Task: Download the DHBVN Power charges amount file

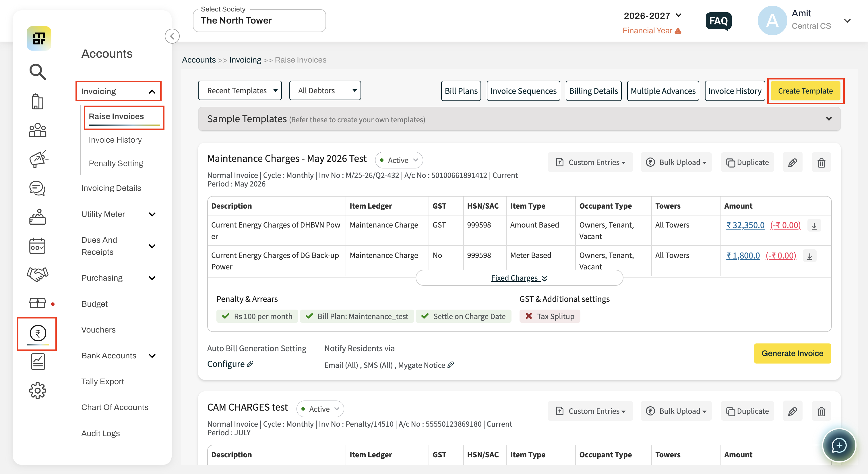Action: (x=814, y=225)
